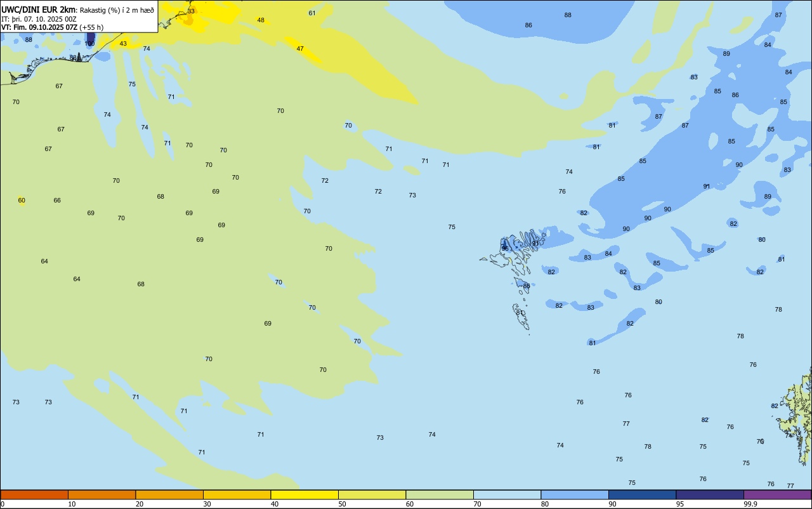Click the 20–30 amber legend swatch
812x509 pixels.
pyautogui.click(x=169, y=494)
